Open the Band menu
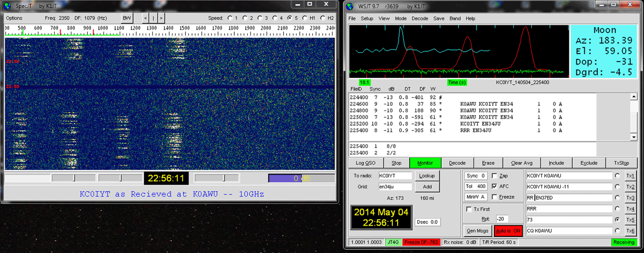Image resolution: width=644 pixels, height=253 pixels. [x=455, y=19]
